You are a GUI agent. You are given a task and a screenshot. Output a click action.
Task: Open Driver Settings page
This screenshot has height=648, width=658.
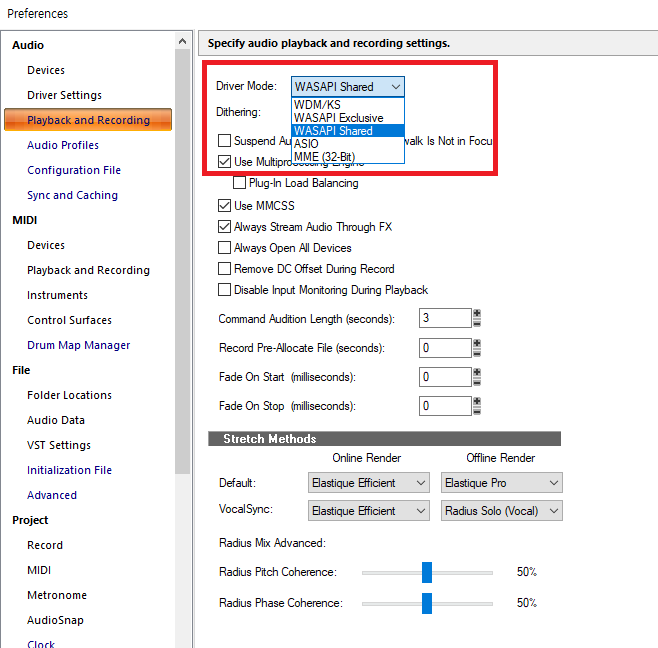click(64, 95)
